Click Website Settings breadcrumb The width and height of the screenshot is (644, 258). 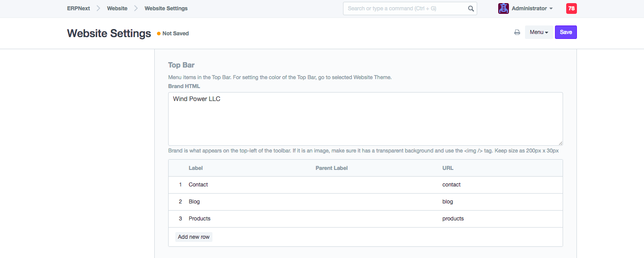coord(166,8)
